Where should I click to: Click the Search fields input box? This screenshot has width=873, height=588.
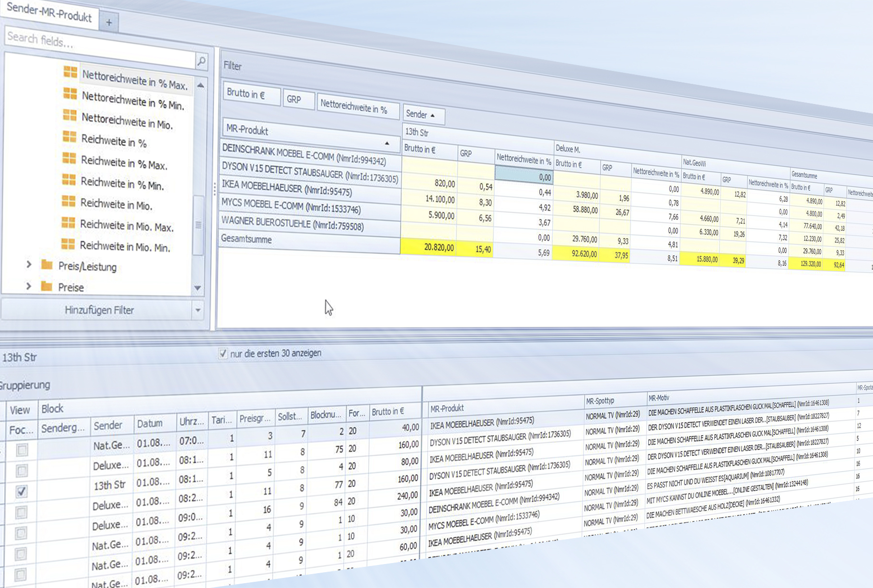100,47
